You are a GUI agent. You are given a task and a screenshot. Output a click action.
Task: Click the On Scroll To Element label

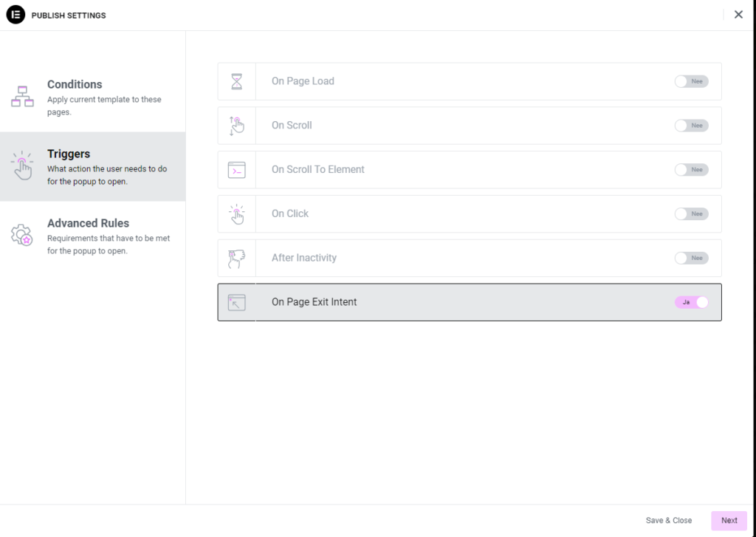[x=317, y=169]
